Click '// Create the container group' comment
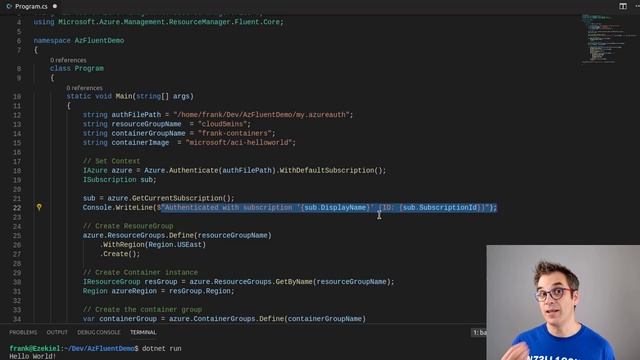The width and height of the screenshot is (640, 360). tap(142, 310)
